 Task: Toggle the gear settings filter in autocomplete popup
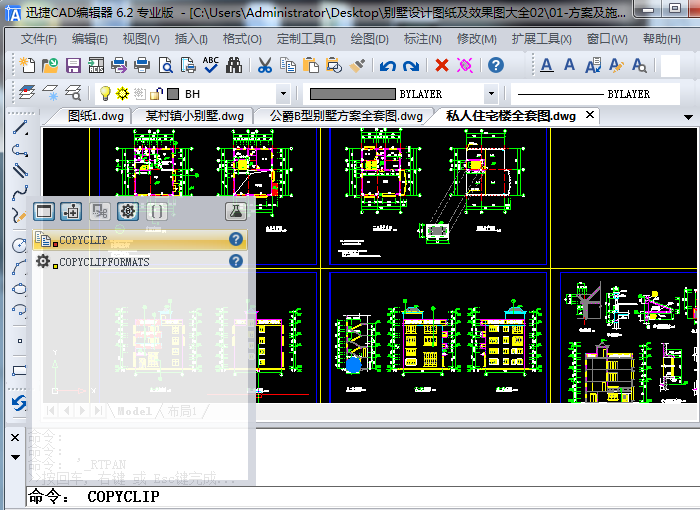[x=128, y=211]
